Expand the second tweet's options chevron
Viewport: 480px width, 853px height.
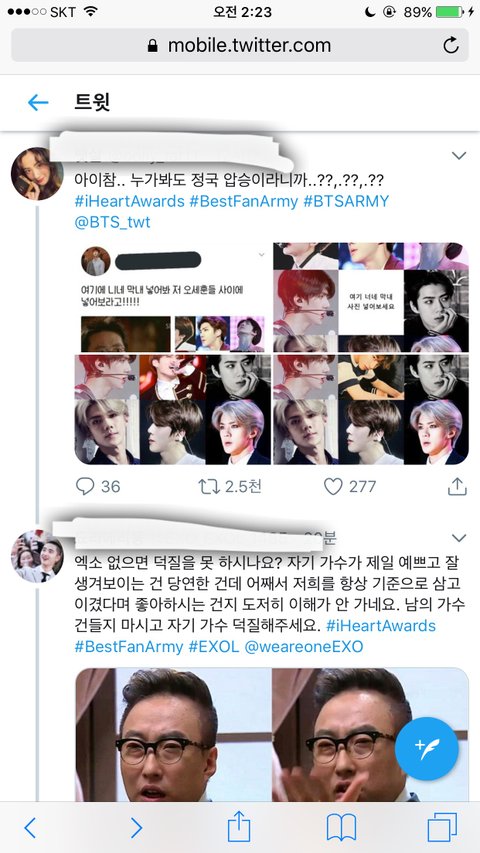point(459,538)
